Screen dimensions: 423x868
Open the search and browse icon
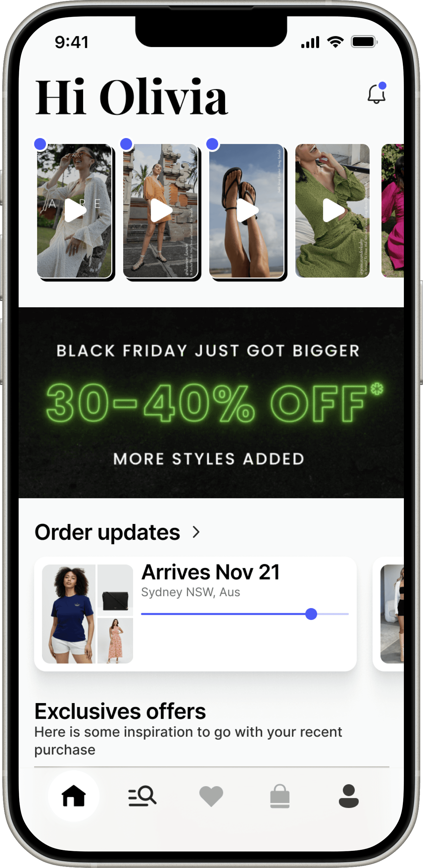[142, 796]
